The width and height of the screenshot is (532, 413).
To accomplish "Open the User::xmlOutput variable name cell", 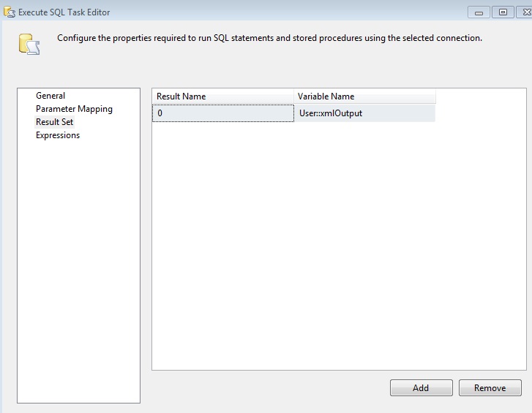I will [364, 113].
